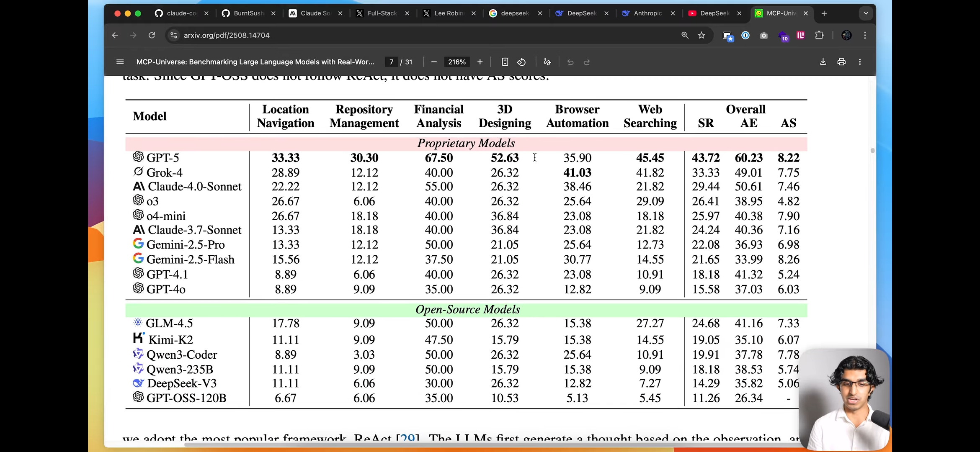Click fit to page icon
The width and height of the screenshot is (980, 452).
505,62
